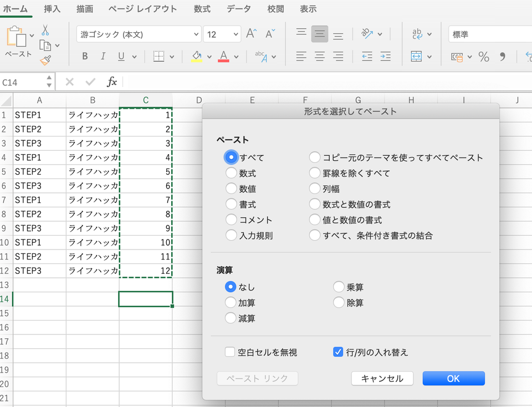532x407 pixels.
Task: Open the number format 標準 dropdown
Action: tap(490, 34)
